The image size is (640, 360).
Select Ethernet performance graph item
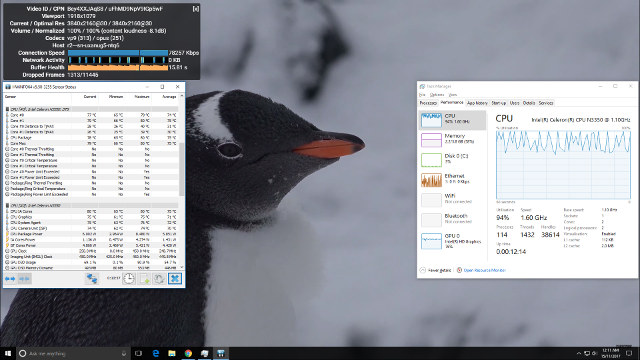click(x=453, y=180)
